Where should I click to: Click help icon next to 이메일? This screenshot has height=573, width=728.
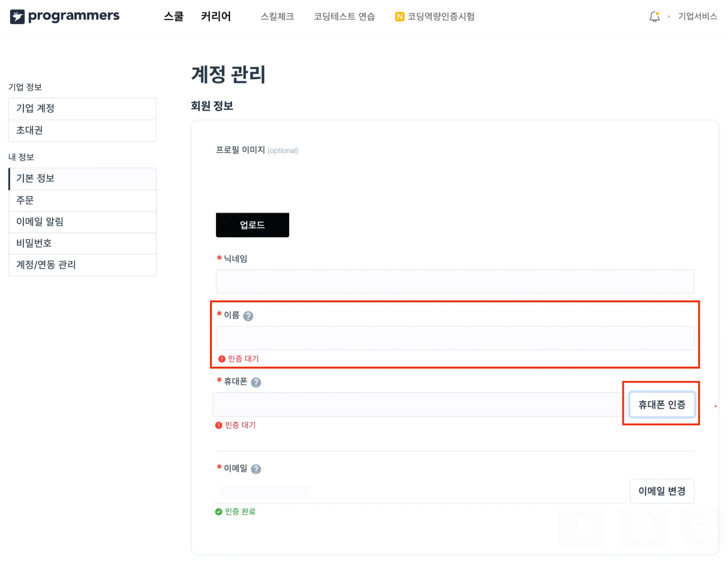[x=256, y=469]
